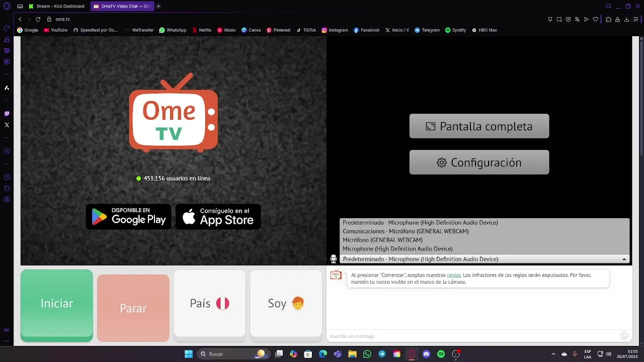Reload the ome.tv page
Viewport: 644px width, 362px height.
coord(38,19)
